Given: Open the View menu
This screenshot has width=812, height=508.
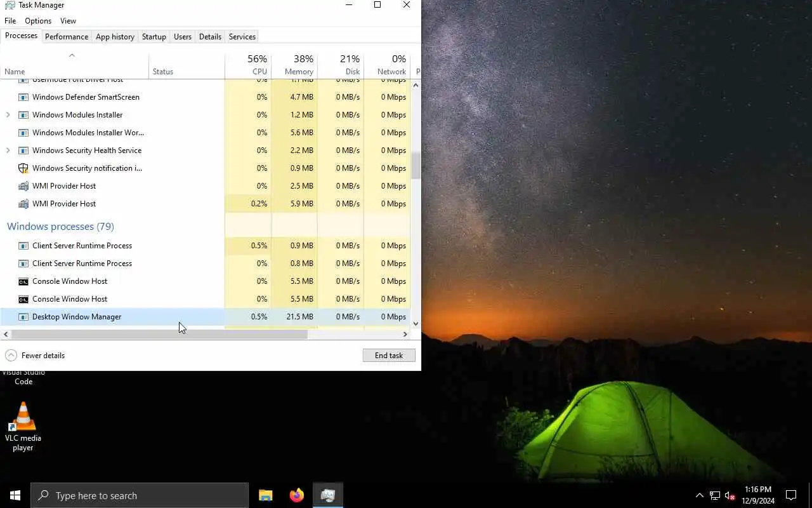Looking at the screenshot, I should [x=68, y=21].
